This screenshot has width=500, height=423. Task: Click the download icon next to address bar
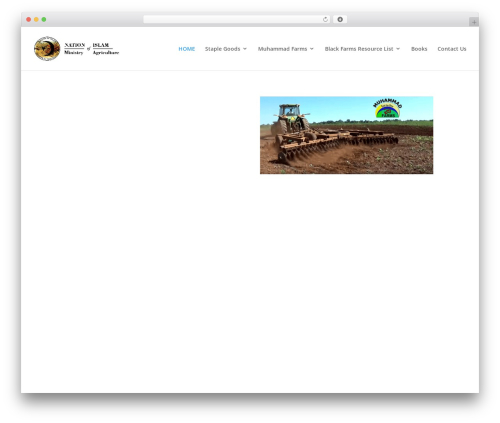[340, 19]
